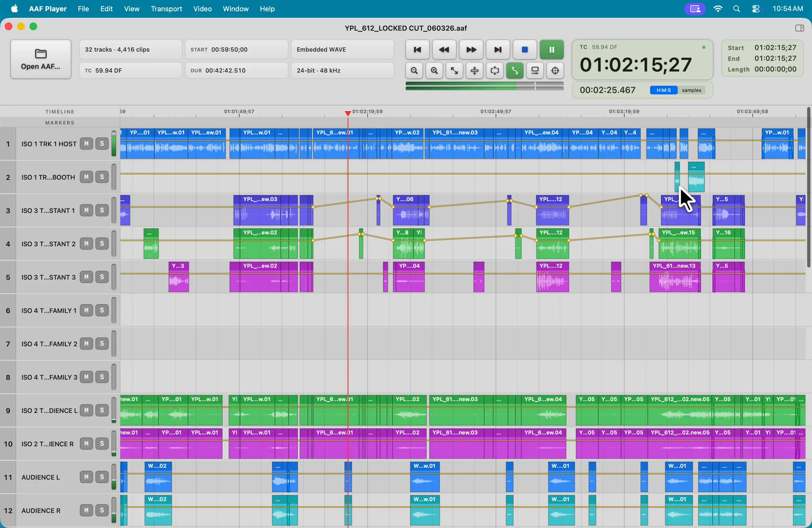Click the MARKERS lane label
Screen dimensions: 812x528
coord(60,123)
